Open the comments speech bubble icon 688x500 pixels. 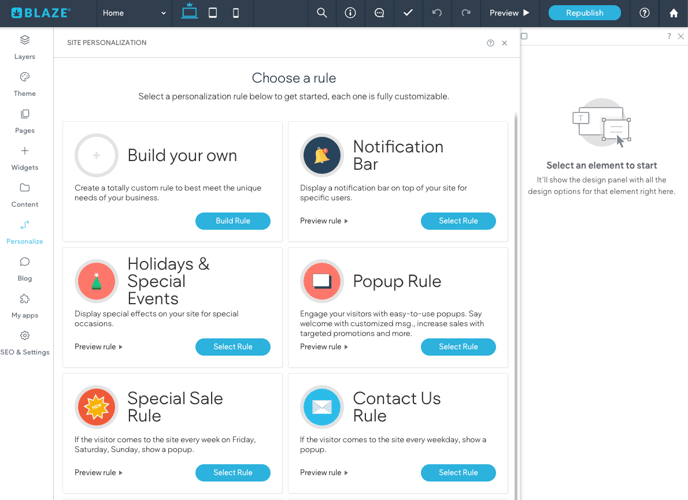(x=379, y=13)
